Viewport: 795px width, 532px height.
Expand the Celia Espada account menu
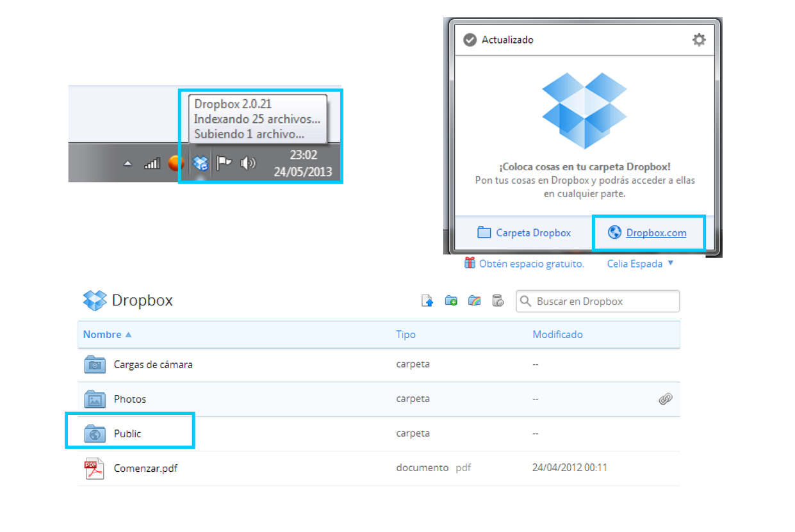click(641, 263)
